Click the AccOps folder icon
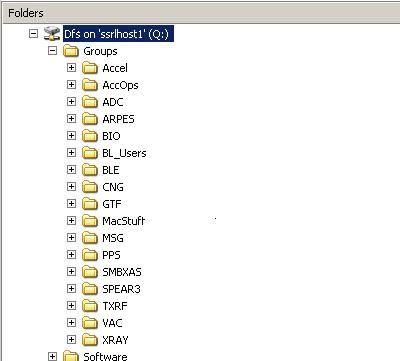The height and width of the screenshot is (361, 400). click(x=90, y=85)
